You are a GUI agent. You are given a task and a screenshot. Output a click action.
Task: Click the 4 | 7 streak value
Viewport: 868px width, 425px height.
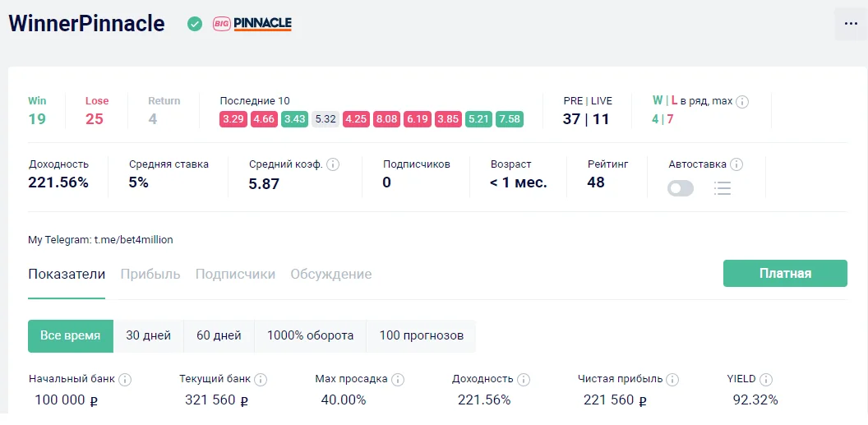click(x=663, y=119)
